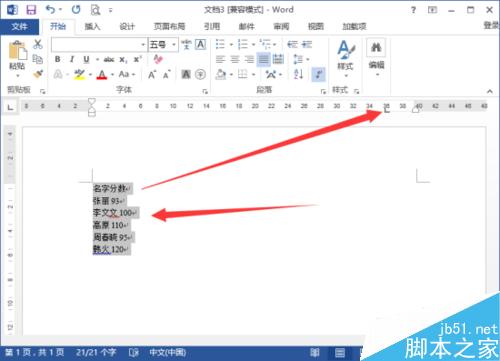Click the tab selector at ruler's left

(11, 107)
